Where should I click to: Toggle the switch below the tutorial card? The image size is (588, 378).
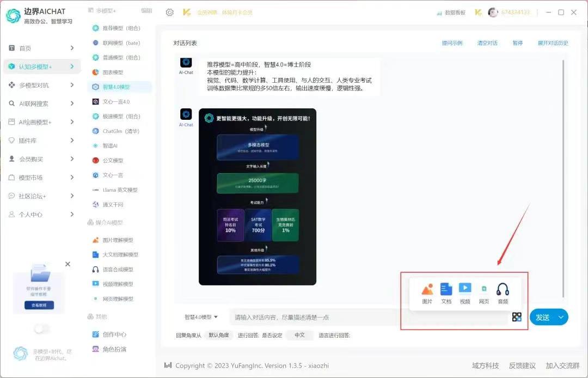41,329
